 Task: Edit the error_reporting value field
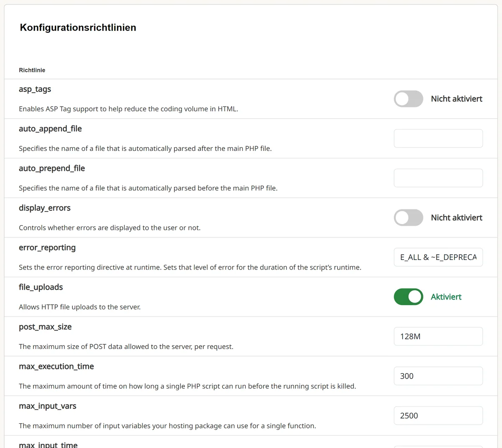pos(438,257)
